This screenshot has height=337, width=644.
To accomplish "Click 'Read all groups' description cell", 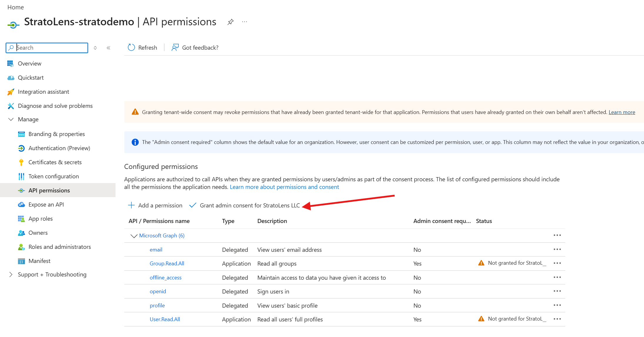I will point(277,264).
